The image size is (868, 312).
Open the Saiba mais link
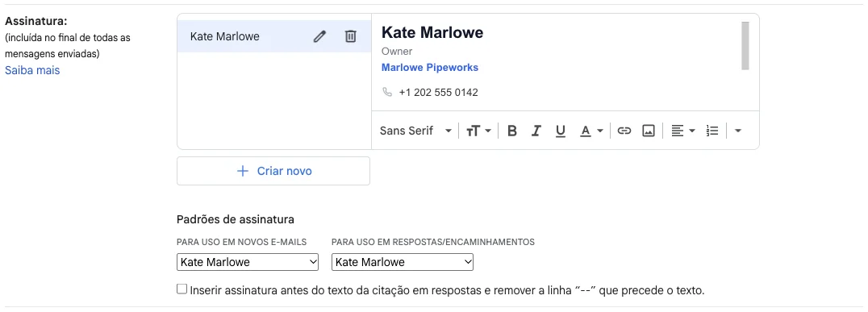32,70
